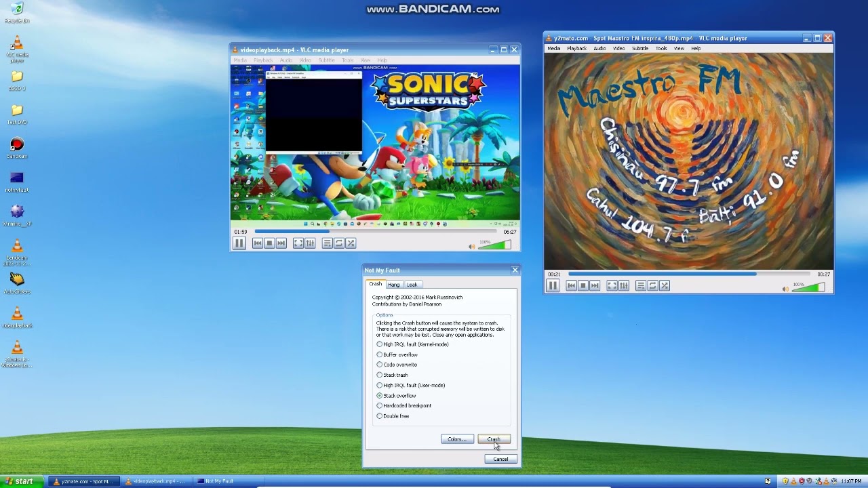Cancel the Not My Fault dialog

[x=500, y=459]
